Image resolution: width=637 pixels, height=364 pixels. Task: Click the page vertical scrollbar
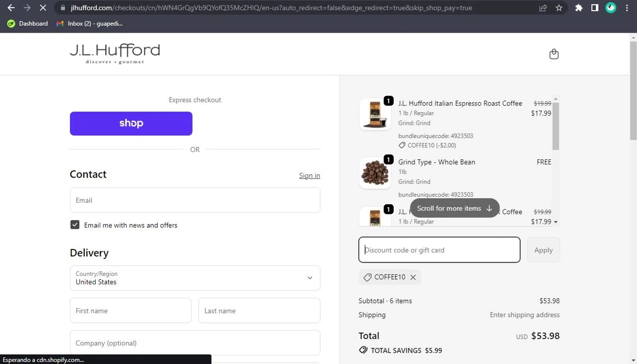633,91
